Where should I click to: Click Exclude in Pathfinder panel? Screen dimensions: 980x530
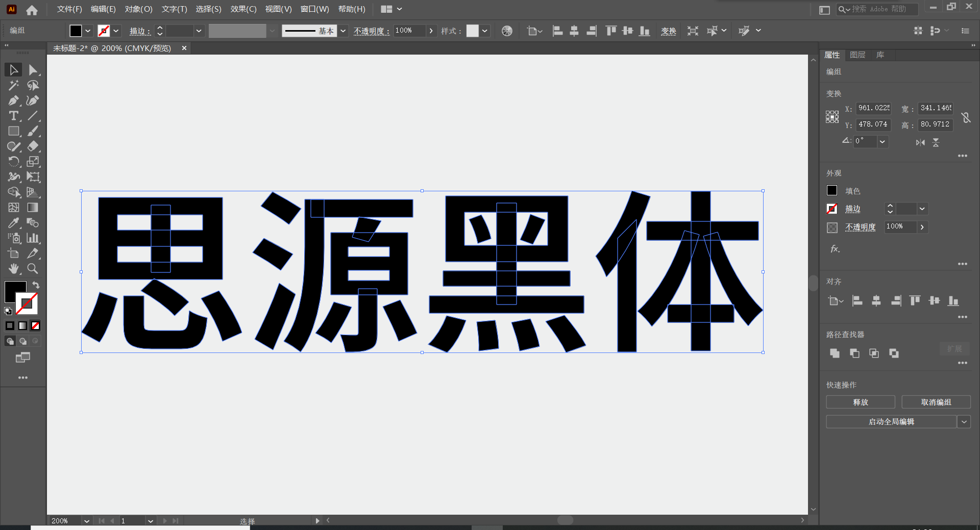[x=894, y=353]
